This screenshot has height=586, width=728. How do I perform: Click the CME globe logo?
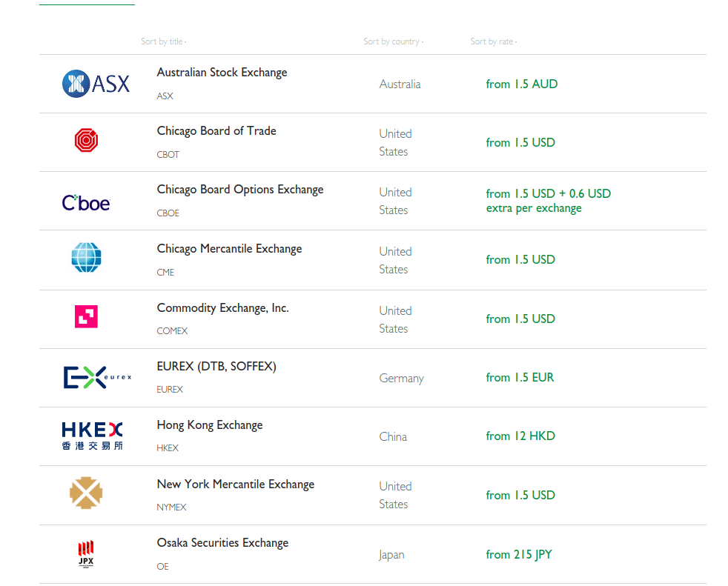pos(86,257)
